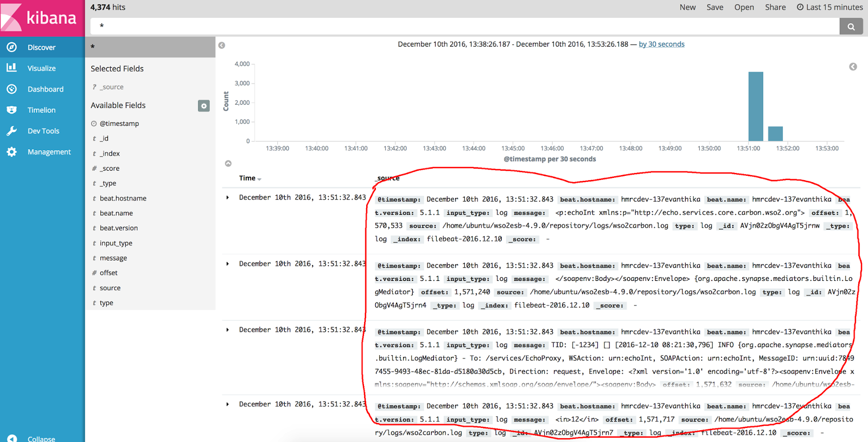Screen dimensions: 868x442
Task: Collapse the histogram chart toggle
Action: (x=228, y=163)
